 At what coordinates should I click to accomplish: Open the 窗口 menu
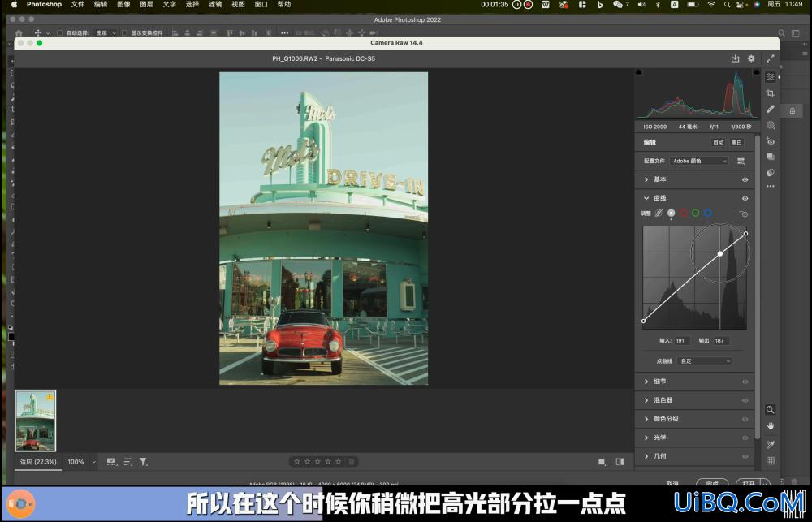click(x=261, y=4)
